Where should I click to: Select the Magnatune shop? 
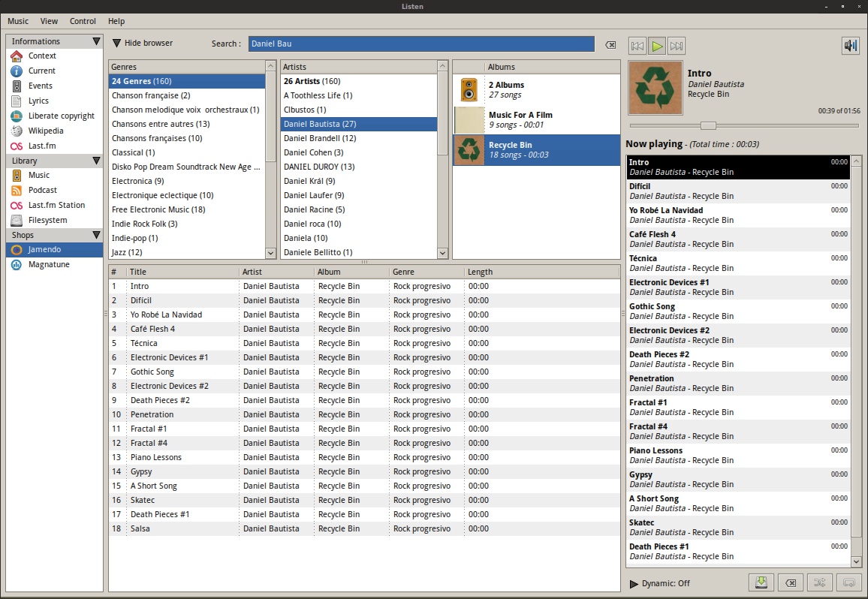pyautogui.click(x=49, y=265)
